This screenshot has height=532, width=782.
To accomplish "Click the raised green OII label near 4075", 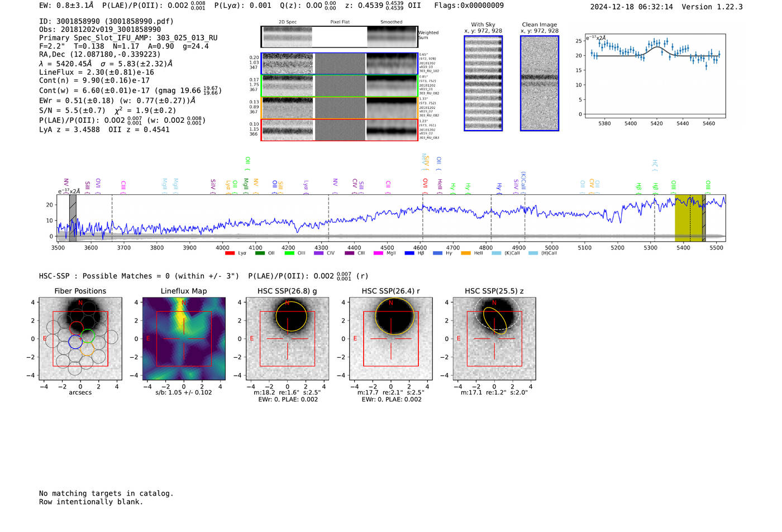I will tap(247, 163).
